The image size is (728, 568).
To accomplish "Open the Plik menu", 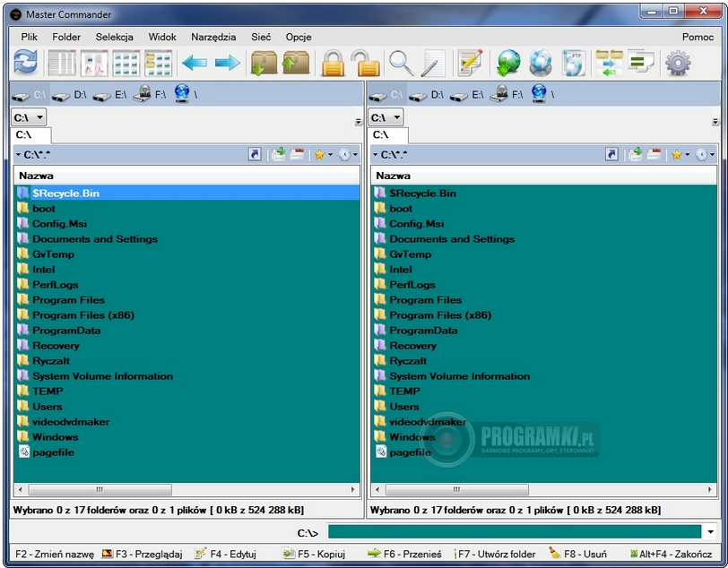I will [x=30, y=37].
